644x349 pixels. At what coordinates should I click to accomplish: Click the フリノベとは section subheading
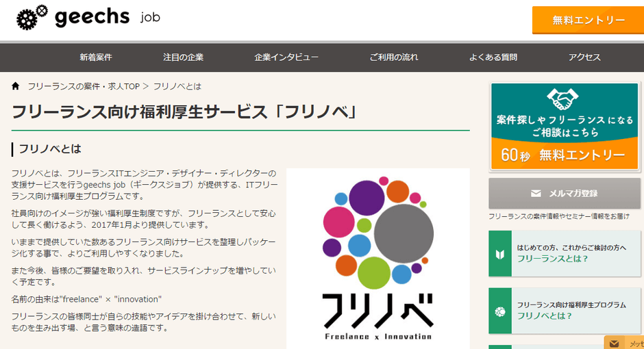click(x=50, y=149)
